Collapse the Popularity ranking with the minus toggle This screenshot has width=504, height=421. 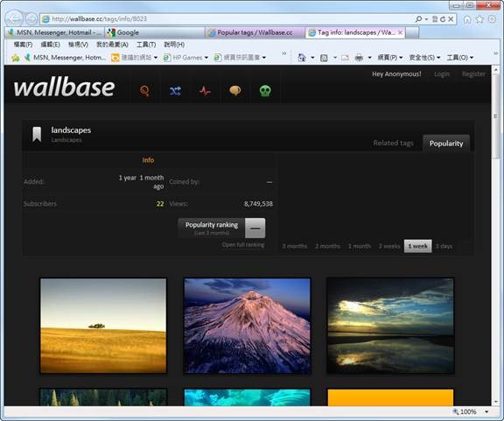(255, 228)
